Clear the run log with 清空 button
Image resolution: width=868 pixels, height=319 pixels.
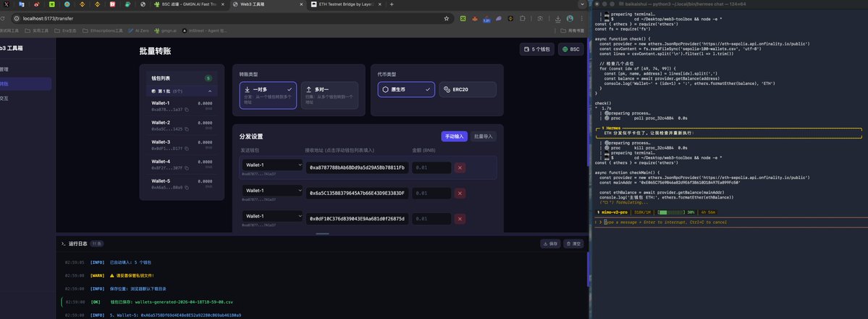(573, 244)
